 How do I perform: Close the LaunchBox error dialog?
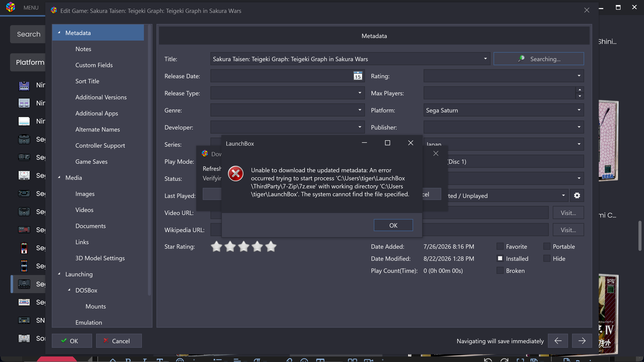coord(411,143)
